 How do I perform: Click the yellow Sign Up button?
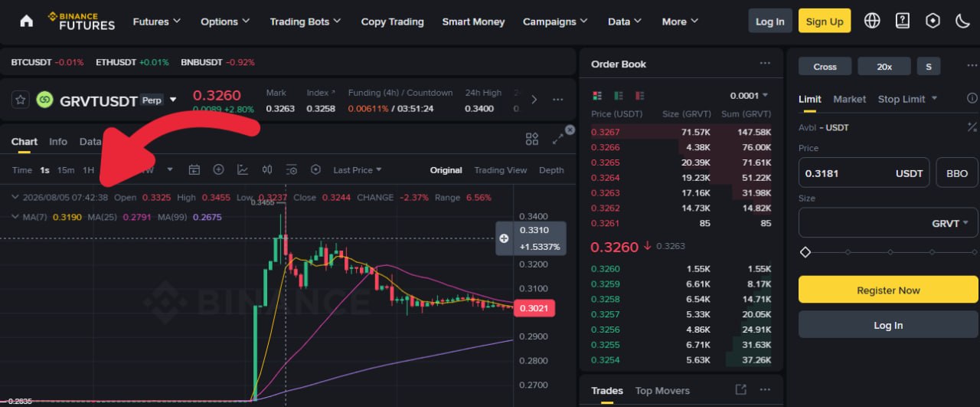(825, 21)
